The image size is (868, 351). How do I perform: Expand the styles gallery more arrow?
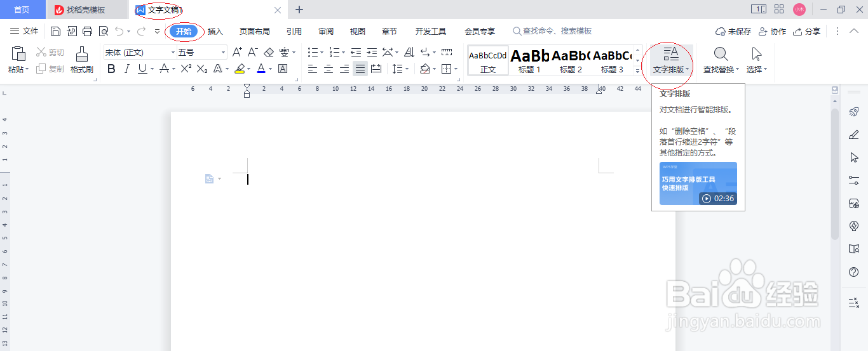point(638,71)
